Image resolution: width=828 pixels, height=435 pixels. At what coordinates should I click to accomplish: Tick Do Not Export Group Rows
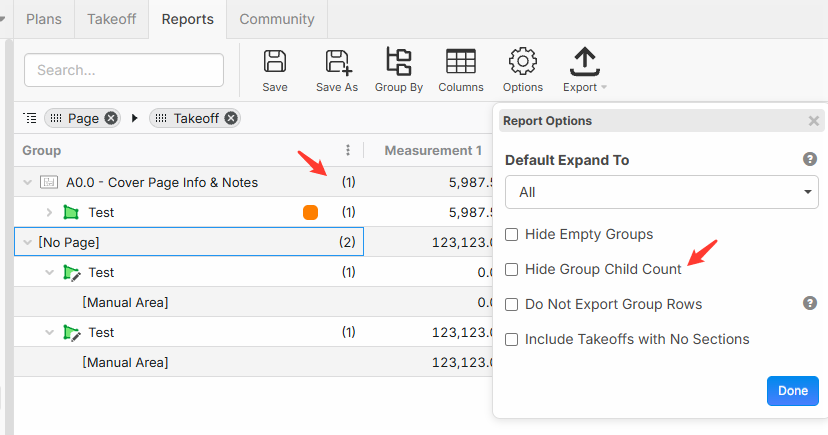point(512,304)
